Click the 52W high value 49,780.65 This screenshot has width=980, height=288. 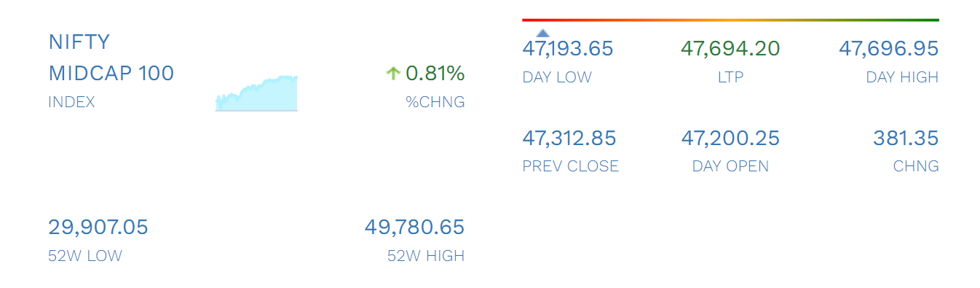tap(414, 227)
